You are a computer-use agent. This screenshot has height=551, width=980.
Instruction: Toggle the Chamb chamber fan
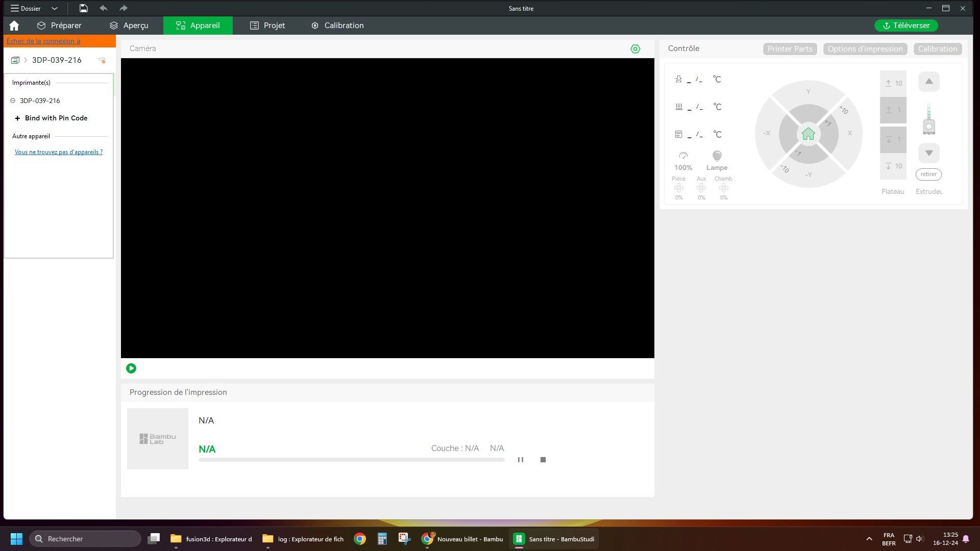[x=723, y=188]
